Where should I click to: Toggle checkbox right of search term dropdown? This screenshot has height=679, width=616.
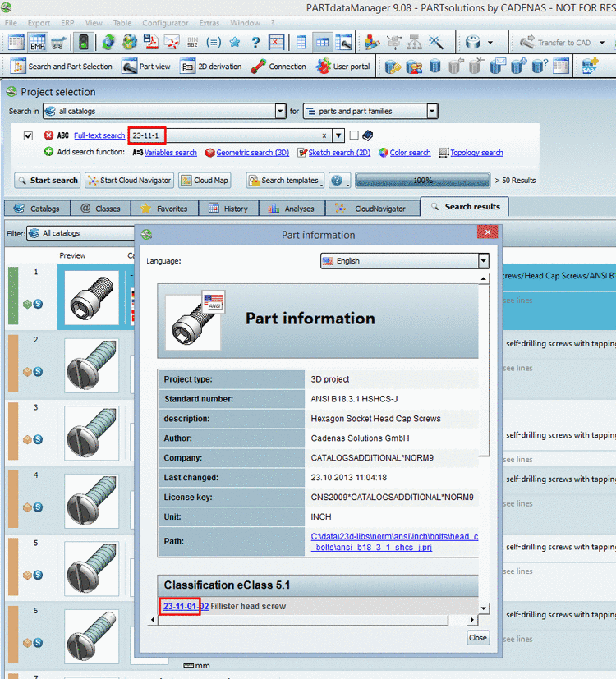pos(354,135)
